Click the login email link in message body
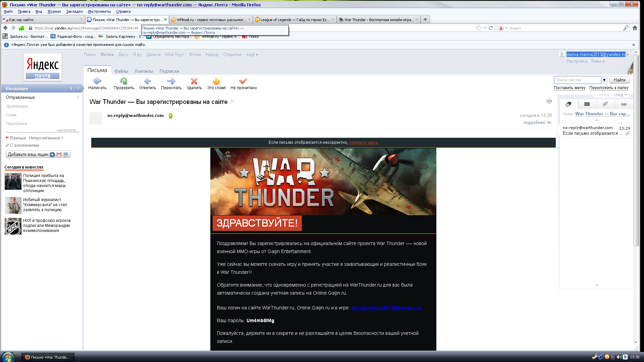The height and width of the screenshot is (362, 644). tap(386, 308)
